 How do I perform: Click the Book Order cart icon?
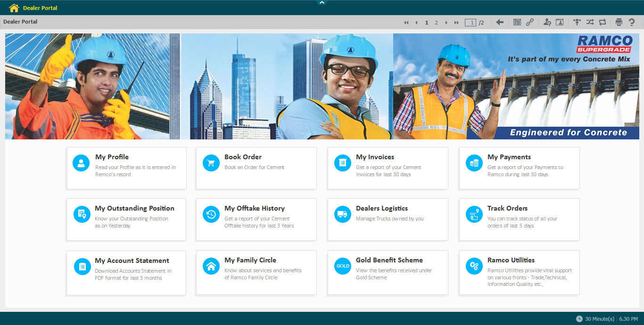click(211, 163)
